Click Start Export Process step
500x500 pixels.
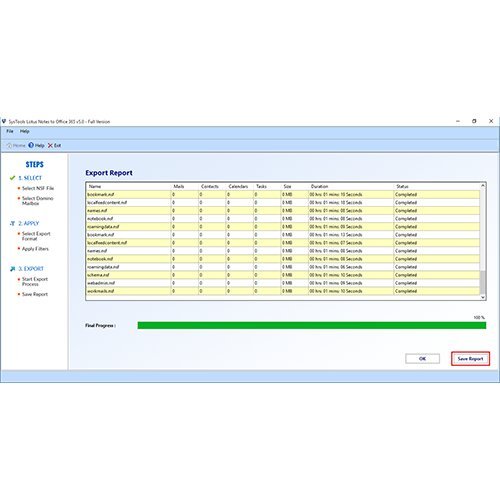pos(35,281)
